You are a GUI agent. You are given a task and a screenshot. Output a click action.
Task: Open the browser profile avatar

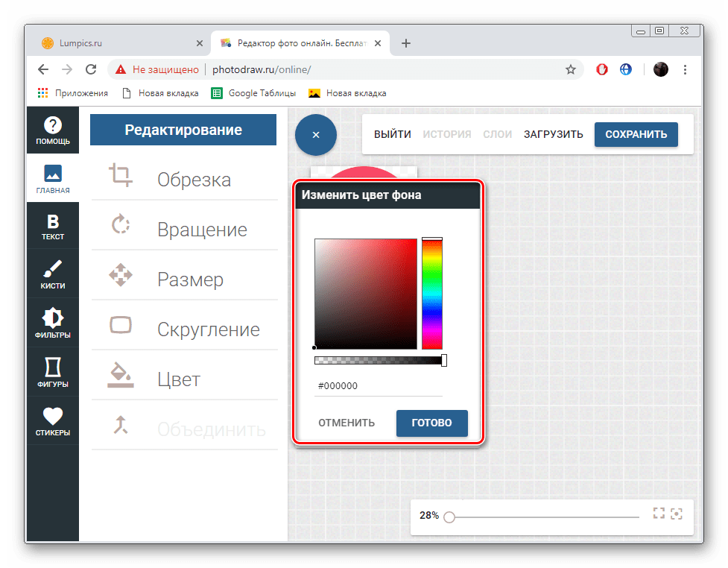tap(661, 69)
